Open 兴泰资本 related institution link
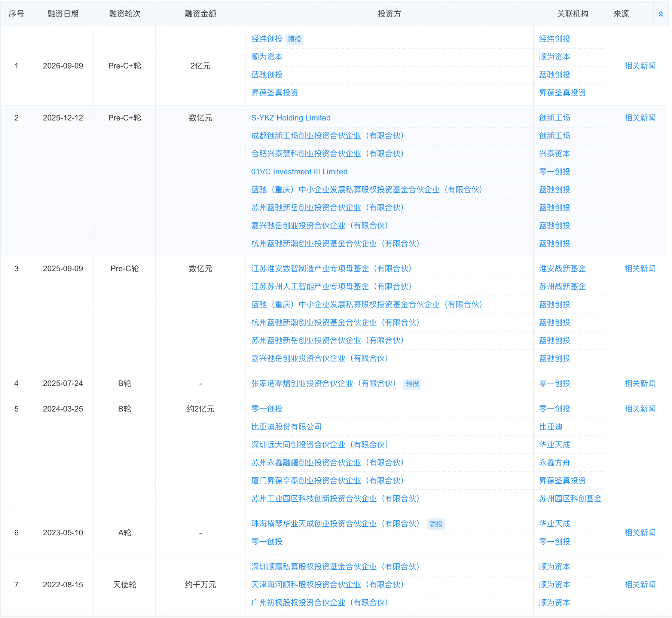This screenshot has height=618, width=672. (x=555, y=154)
